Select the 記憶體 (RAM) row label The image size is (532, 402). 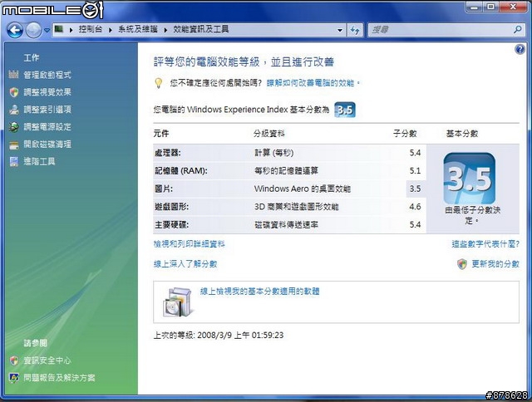click(x=181, y=170)
